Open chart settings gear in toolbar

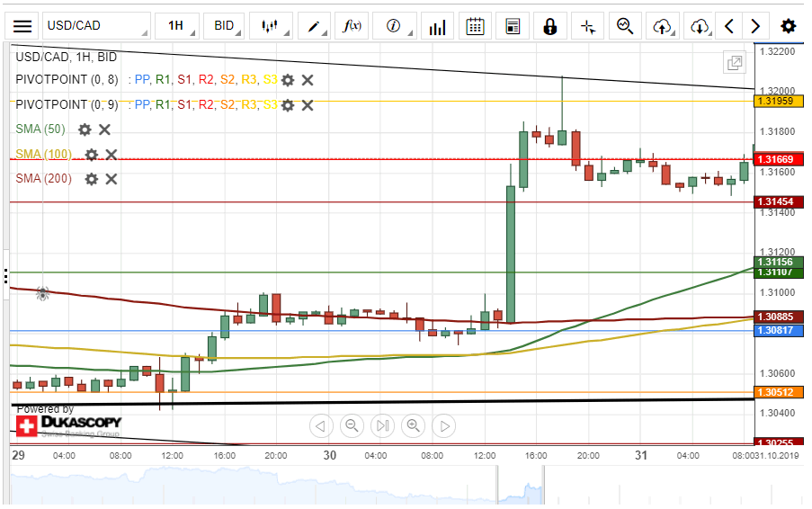tap(788, 26)
